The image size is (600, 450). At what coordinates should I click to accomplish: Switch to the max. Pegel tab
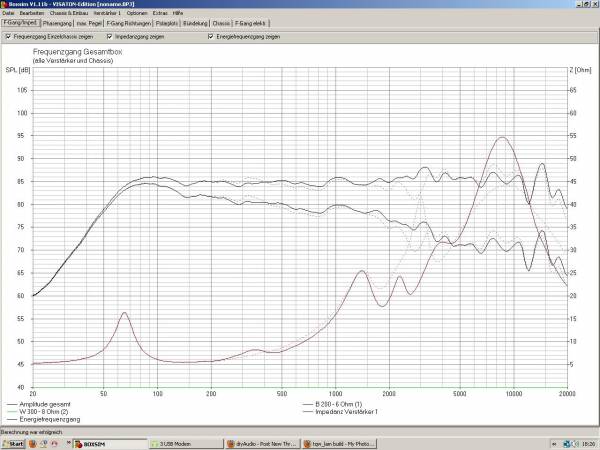pyautogui.click(x=89, y=23)
